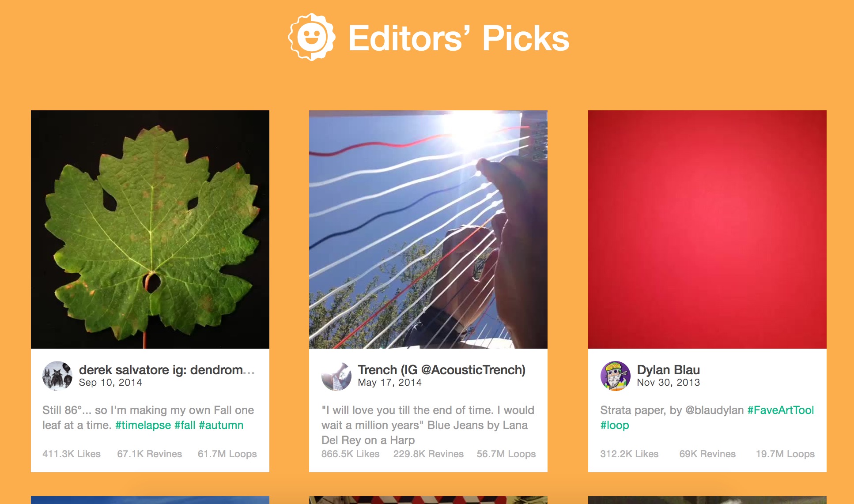Click the Editors' Picks smiley badge icon
This screenshot has width=854, height=504.
coord(312,37)
